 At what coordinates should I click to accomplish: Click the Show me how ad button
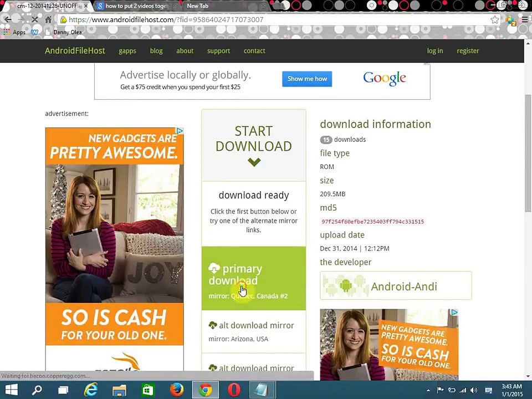[x=307, y=79]
